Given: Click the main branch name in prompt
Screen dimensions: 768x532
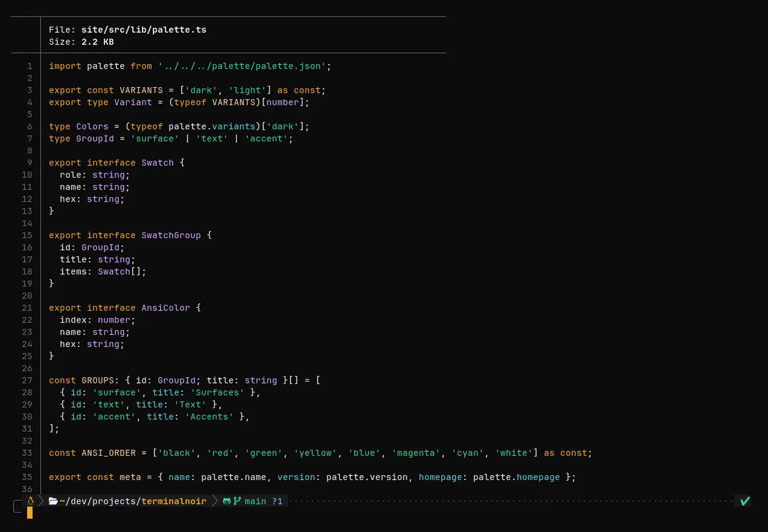Looking at the screenshot, I should pos(255,501).
